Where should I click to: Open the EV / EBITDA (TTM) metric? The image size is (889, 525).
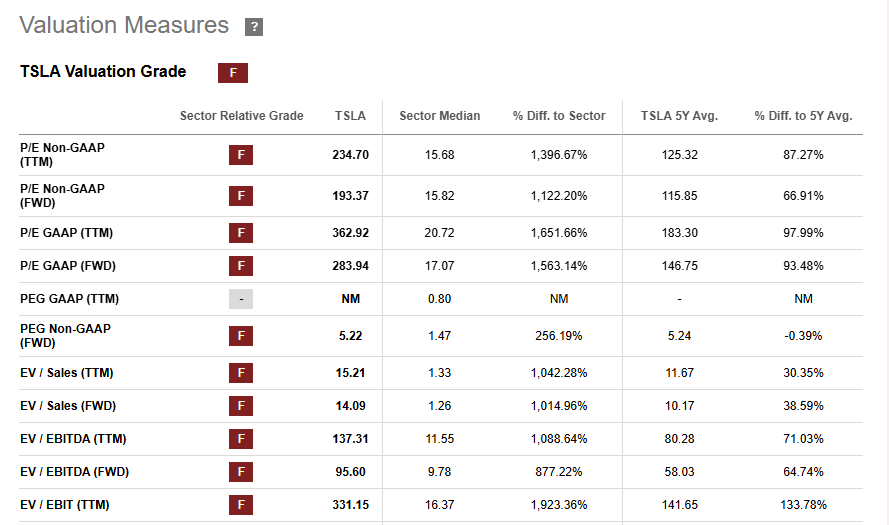(x=73, y=439)
